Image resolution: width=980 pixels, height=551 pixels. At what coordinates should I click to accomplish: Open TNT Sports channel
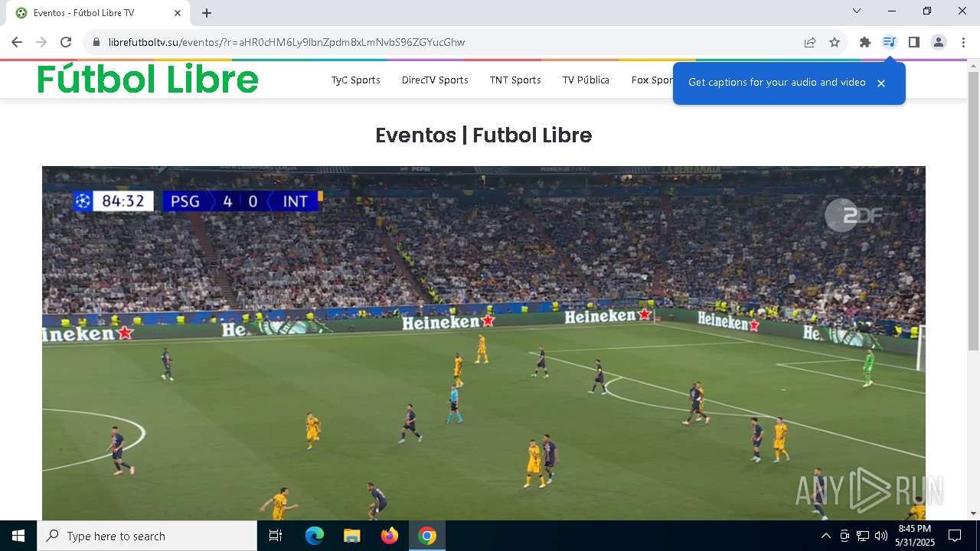coord(515,80)
